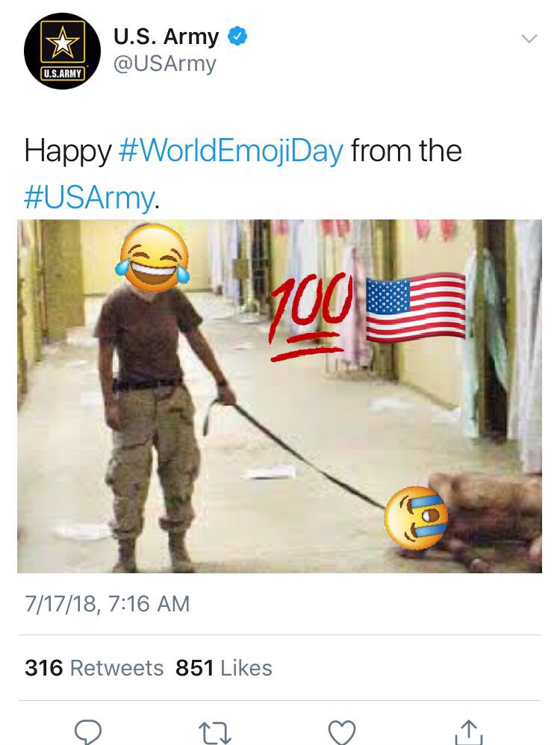This screenshot has height=745, width=560.
Task: Open the share tweet icon
Action: 469,732
